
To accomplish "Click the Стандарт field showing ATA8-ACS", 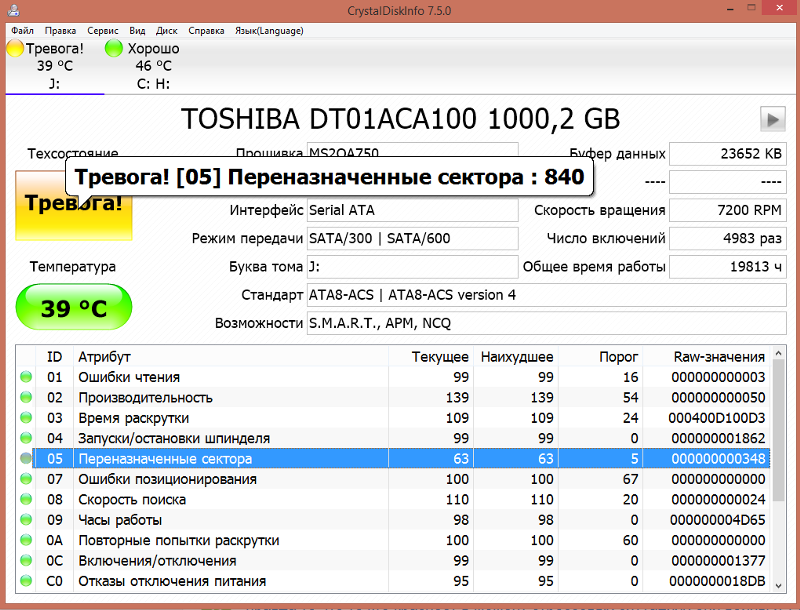I will [x=546, y=295].
